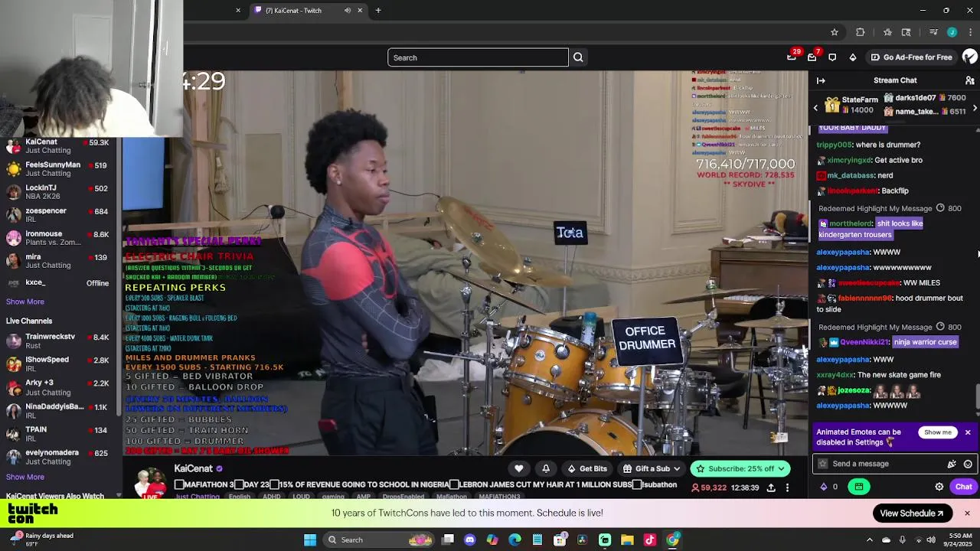Image resolution: width=980 pixels, height=551 pixels.
Task: Open LockInTJ channel in sidebar
Action: (57, 192)
